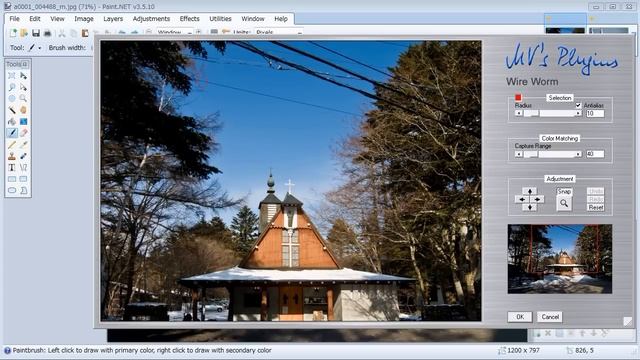This screenshot has width=640, height=360.
Task: Click the Print toolbar icon
Action: click(x=47, y=33)
